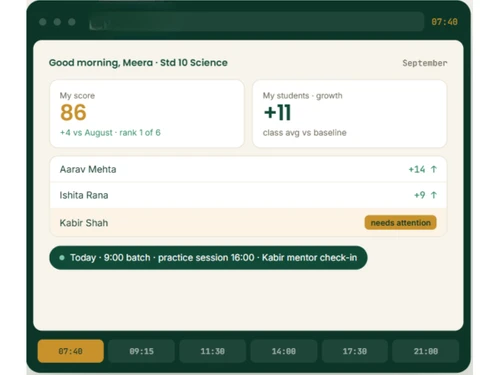Click the +11 growth value
The width and height of the screenshot is (500, 375).
277,112
